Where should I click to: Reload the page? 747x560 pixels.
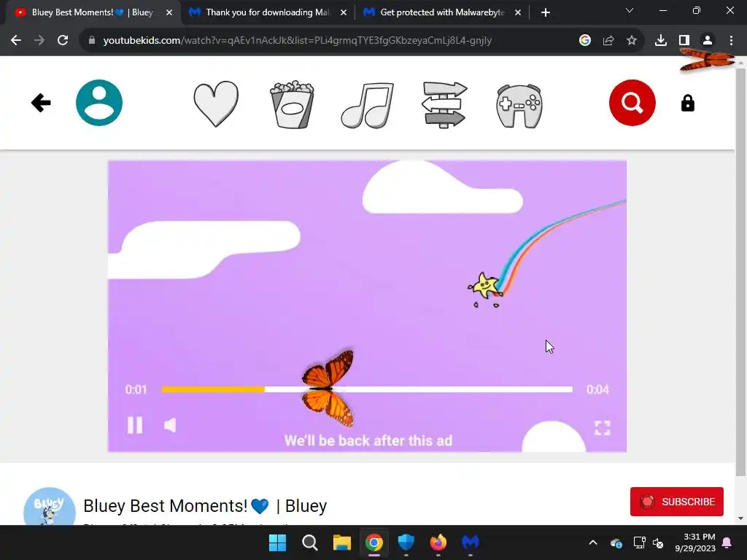pos(63,41)
